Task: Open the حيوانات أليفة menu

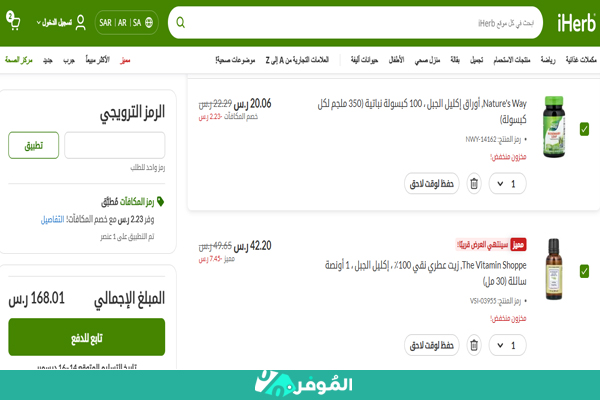Action: pos(364,60)
